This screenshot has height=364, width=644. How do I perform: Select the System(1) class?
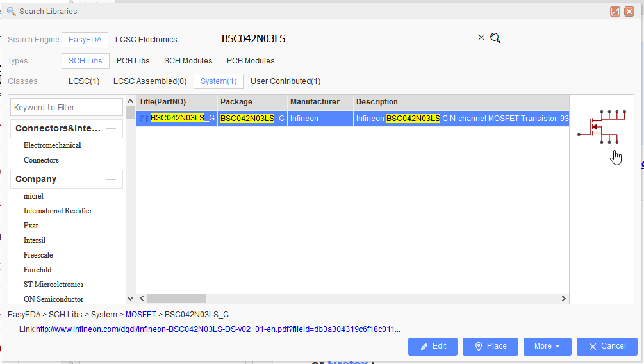219,81
